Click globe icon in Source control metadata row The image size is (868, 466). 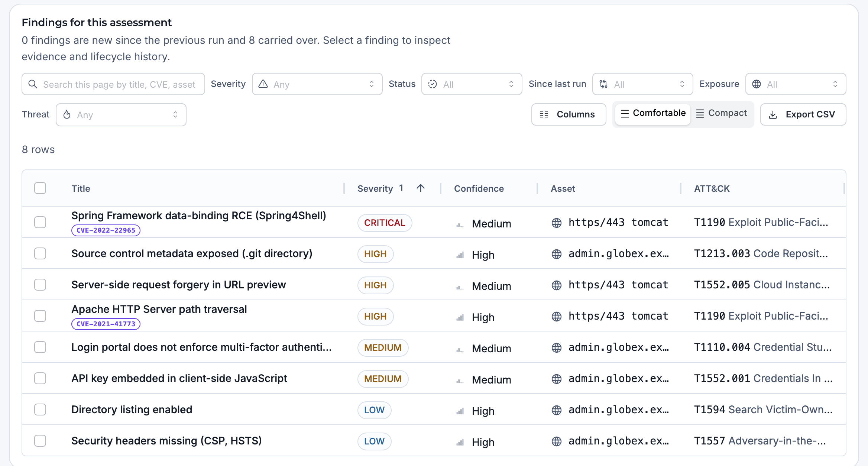[x=556, y=254]
